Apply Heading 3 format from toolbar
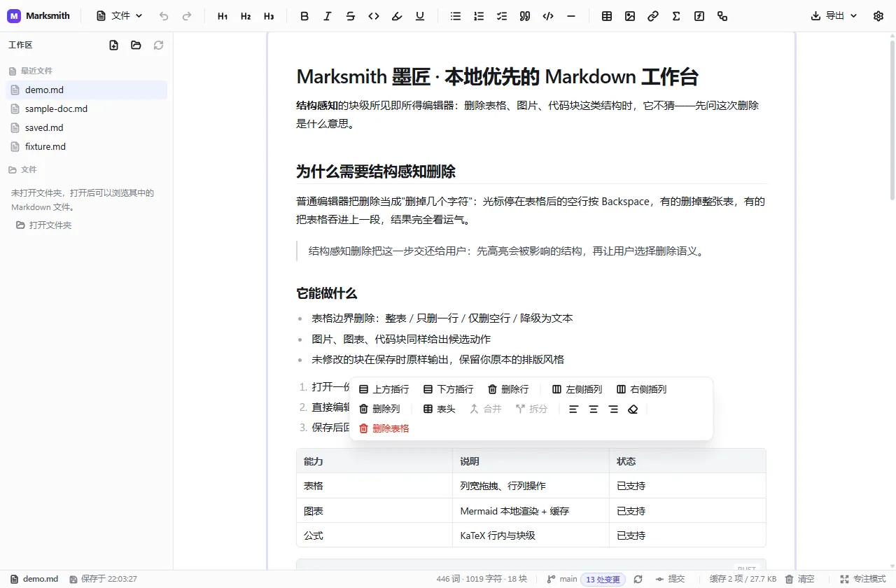 point(269,16)
